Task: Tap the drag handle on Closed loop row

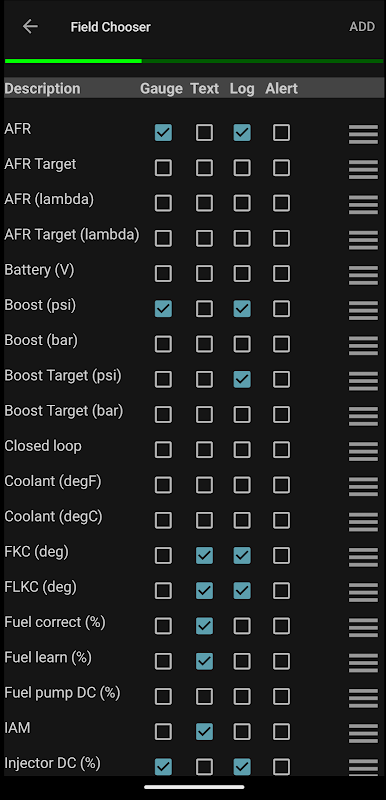Action: [x=363, y=452]
